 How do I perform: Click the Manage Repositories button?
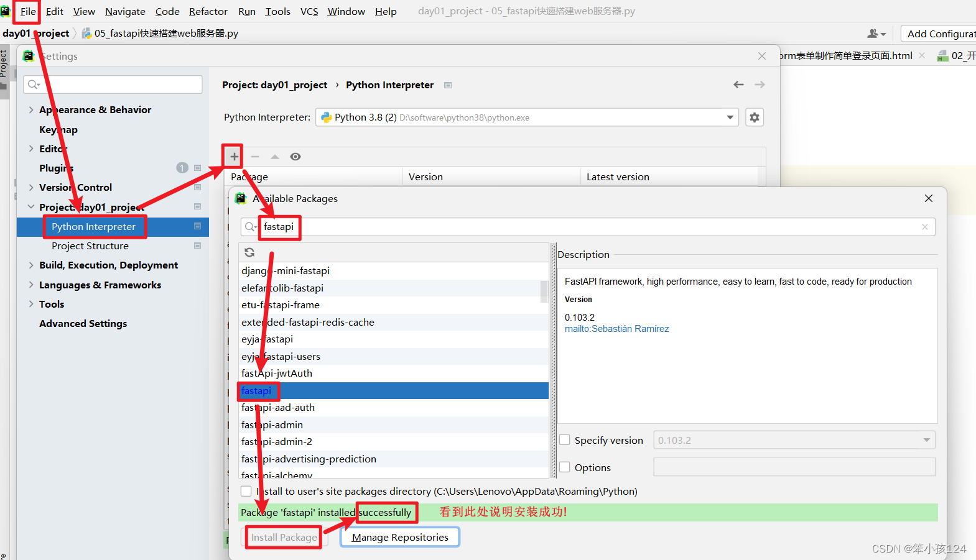click(x=400, y=537)
